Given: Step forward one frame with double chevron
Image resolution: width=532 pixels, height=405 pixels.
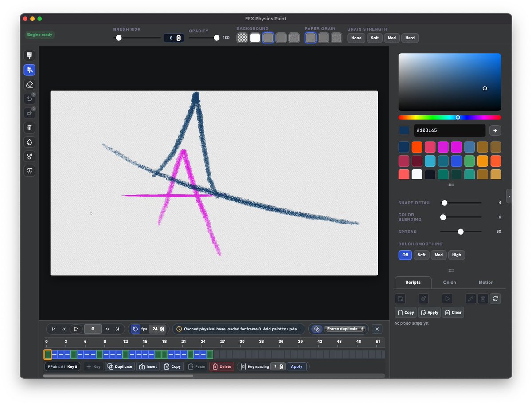Looking at the screenshot, I should click(x=107, y=329).
